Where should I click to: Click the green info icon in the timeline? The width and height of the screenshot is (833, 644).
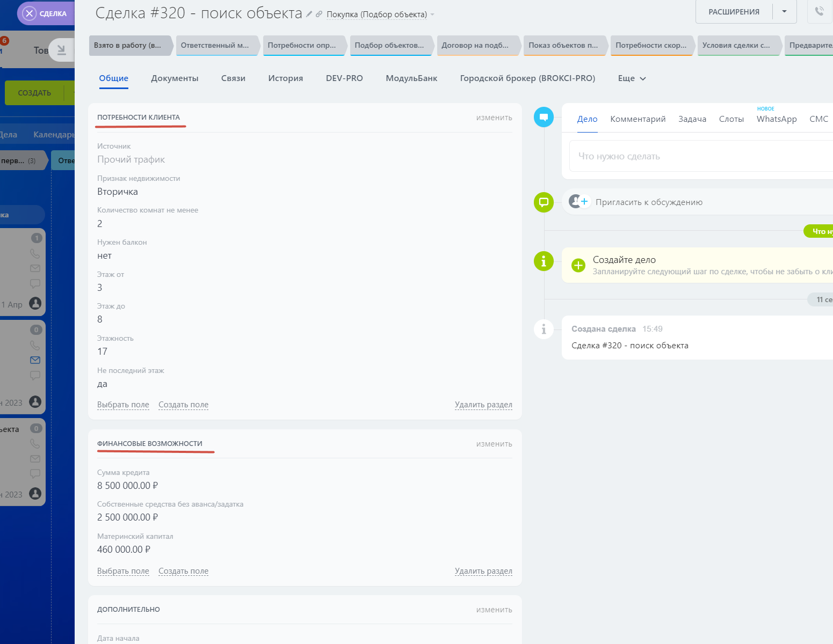(x=544, y=261)
